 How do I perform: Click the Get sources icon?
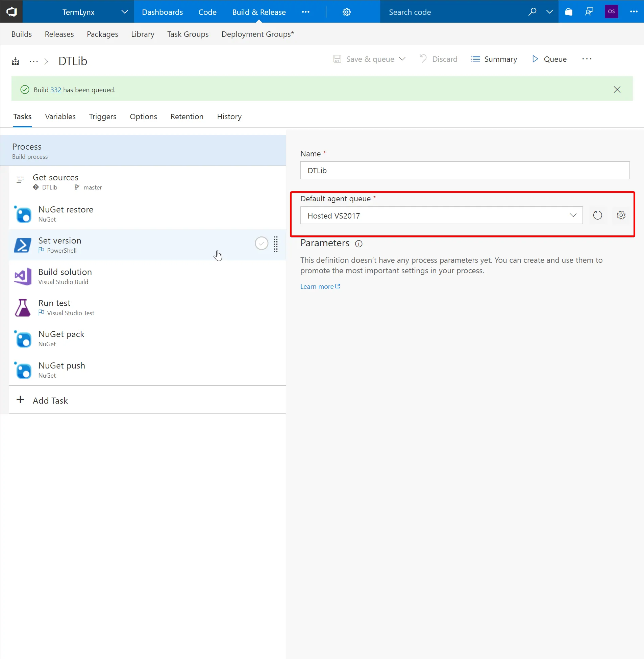pyautogui.click(x=20, y=180)
